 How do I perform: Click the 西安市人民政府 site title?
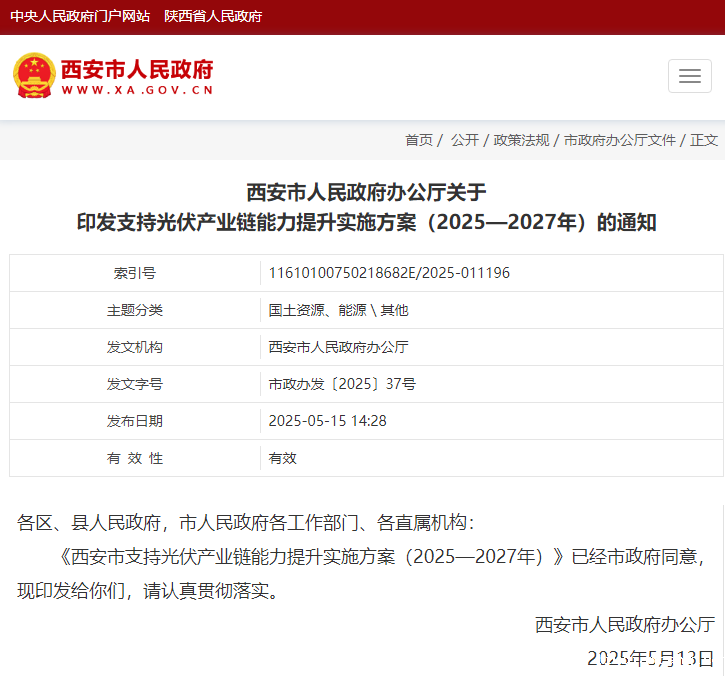pyautogui.click(x=137, y=70)
